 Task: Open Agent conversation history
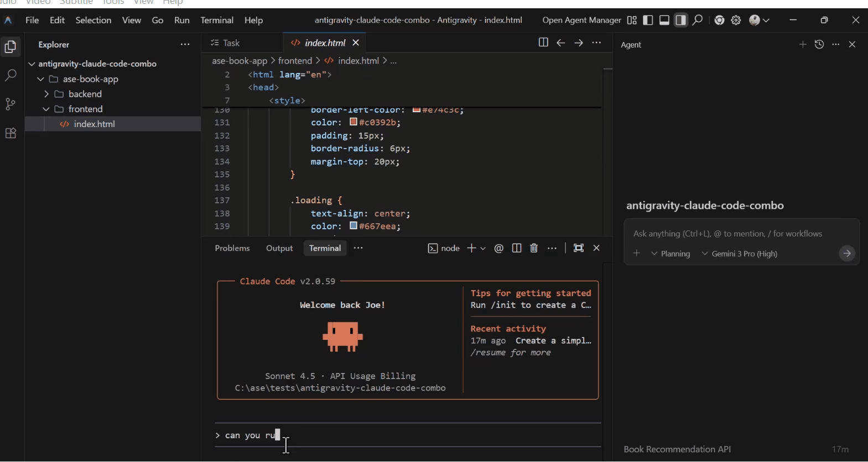[x=819, y=45]
